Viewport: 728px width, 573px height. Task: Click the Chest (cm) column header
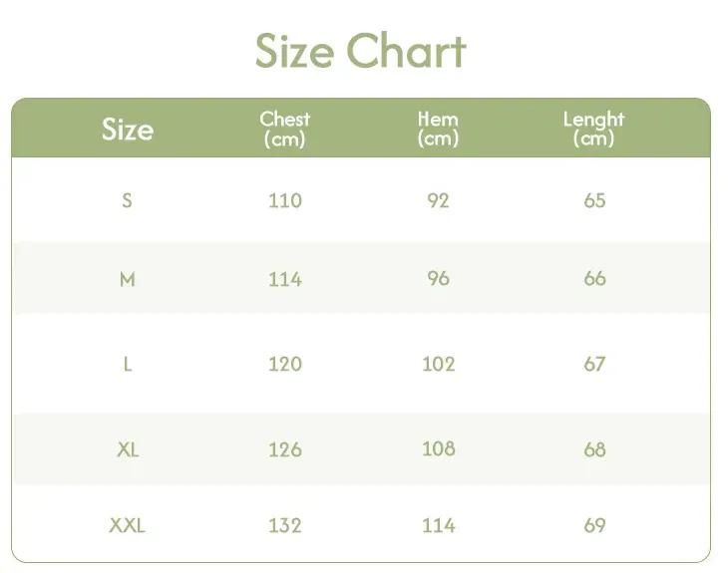click(285, 130)
